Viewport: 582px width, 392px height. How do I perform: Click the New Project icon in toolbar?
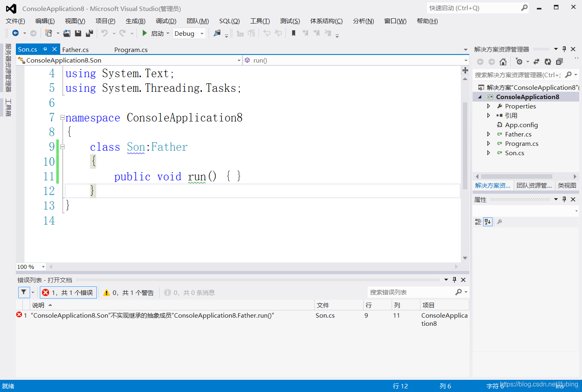point(48,33)
